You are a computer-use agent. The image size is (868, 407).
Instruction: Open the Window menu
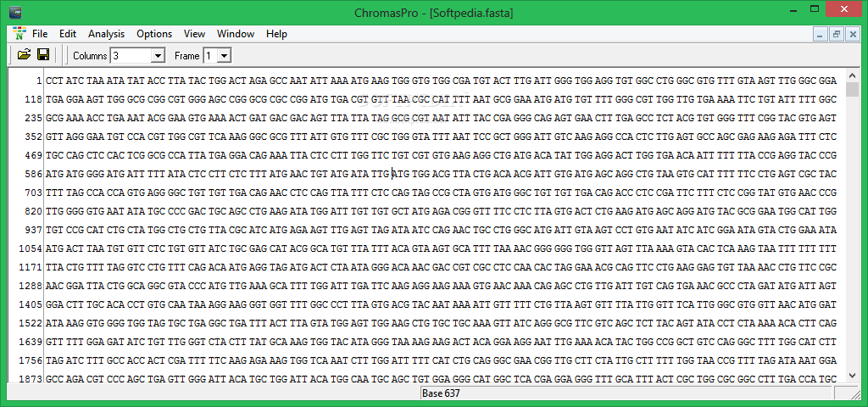pos(236,34)
